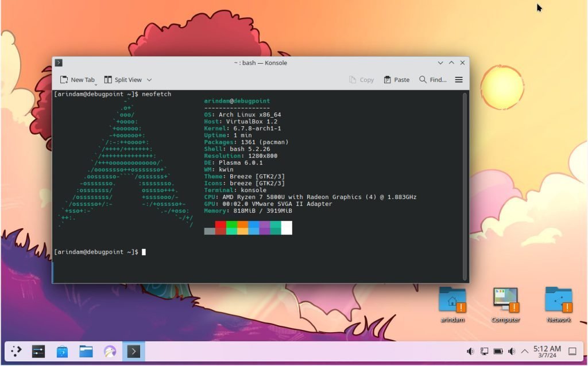Screen dimensions: 588x366
Task: Launch the web browser from the taskbar
Action: coord(110,352)
